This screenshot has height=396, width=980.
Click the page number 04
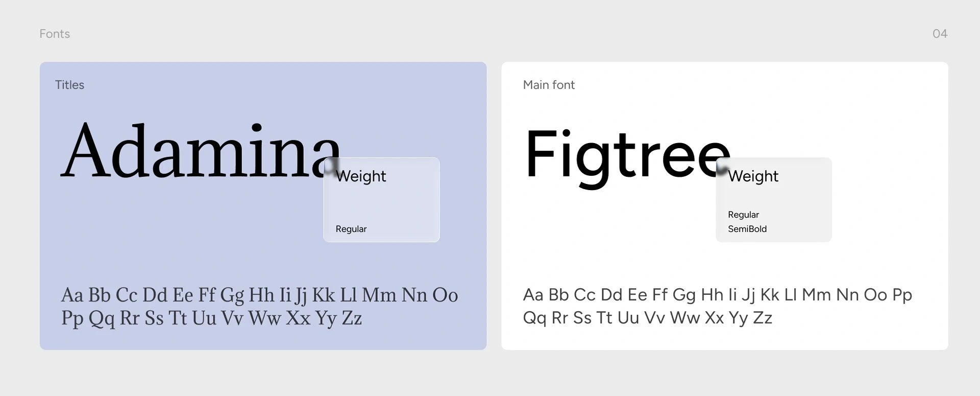[x=939, y=34]
